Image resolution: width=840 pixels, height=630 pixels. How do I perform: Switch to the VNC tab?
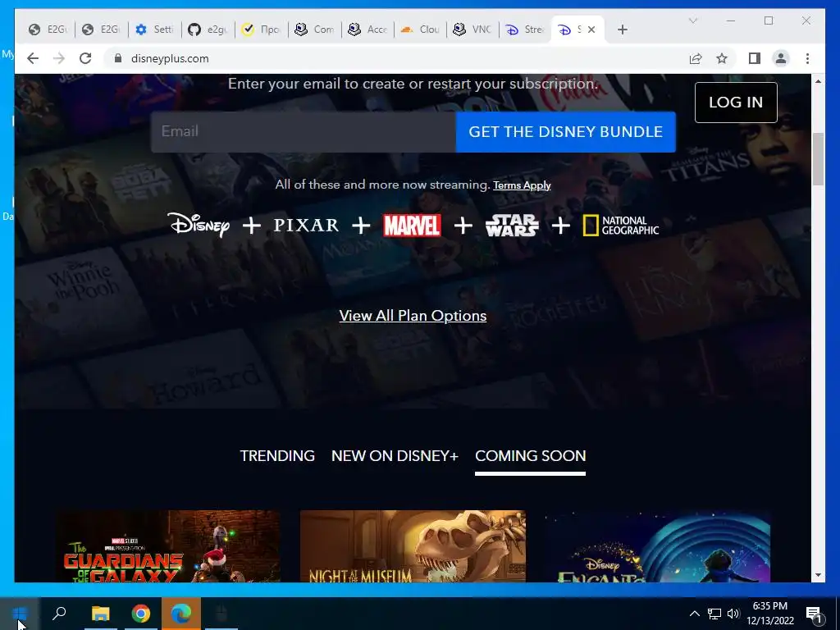coord(472,30)
